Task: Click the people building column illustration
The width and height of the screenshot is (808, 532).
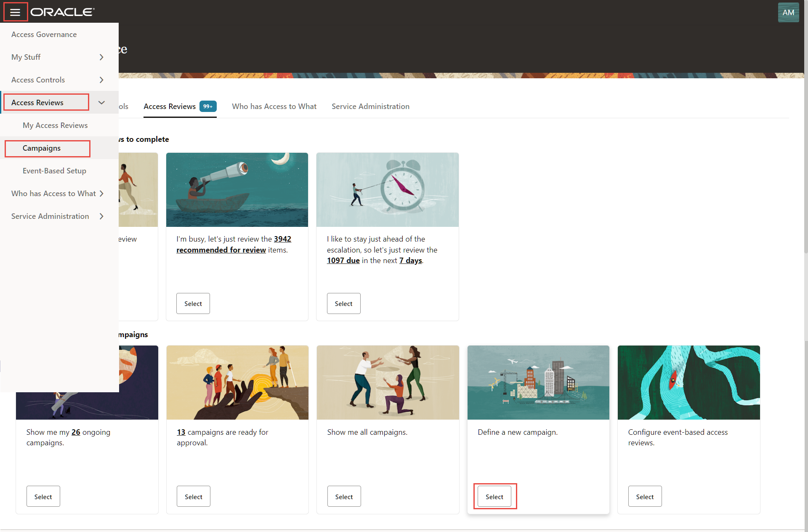Action: 388,383
